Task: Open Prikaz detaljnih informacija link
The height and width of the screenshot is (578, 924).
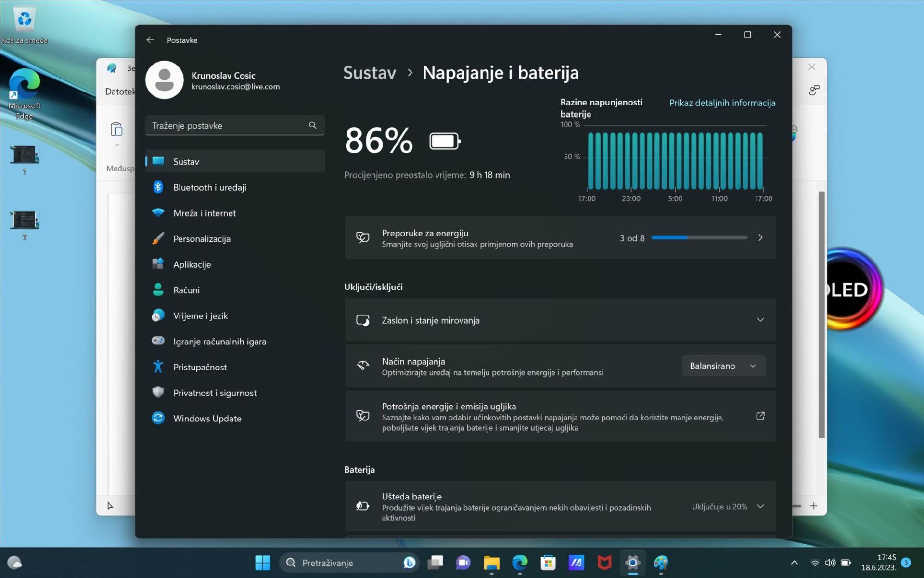Action: (x=722, y=103)
